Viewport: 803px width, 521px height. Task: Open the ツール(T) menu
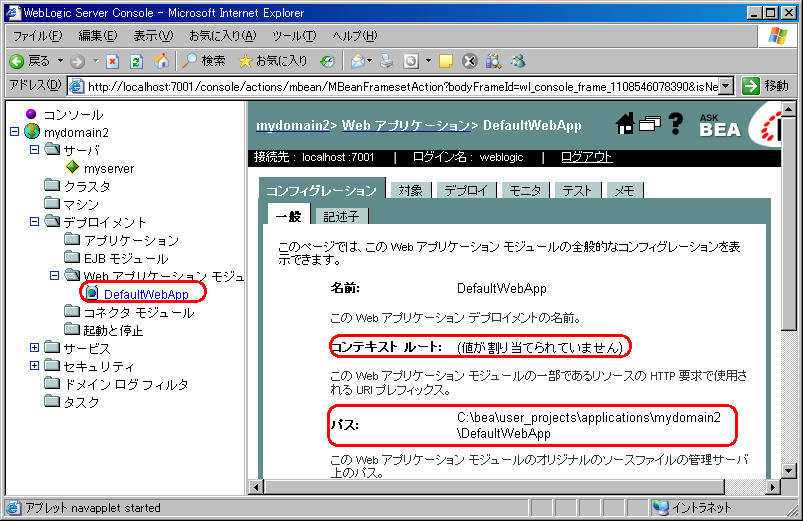coord(293,35)
